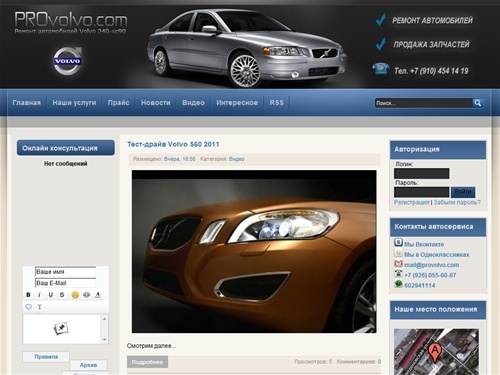
Task: Click the transliteration T icon
Action: pos(39,307)
